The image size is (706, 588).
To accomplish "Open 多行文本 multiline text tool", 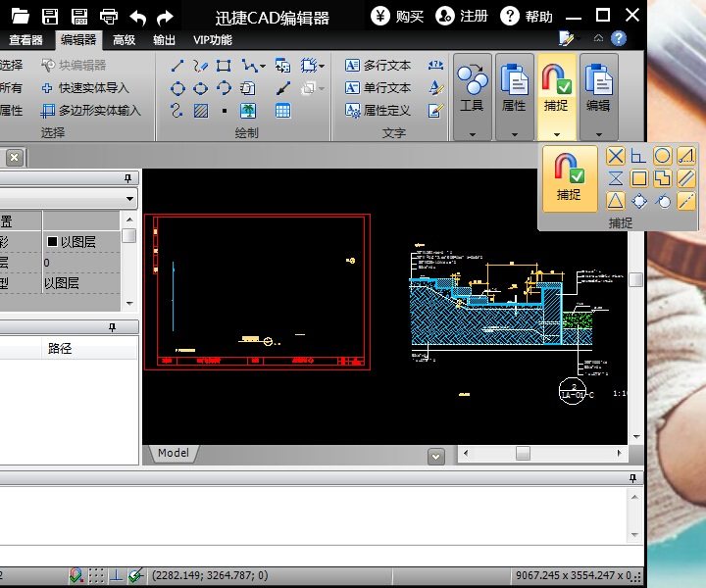I will click(378, 66).
